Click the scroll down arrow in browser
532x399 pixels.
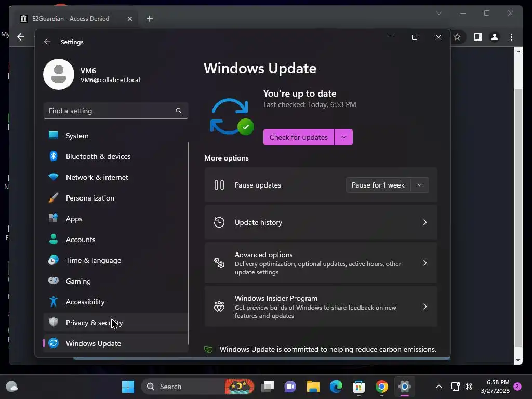click(518, 360)
